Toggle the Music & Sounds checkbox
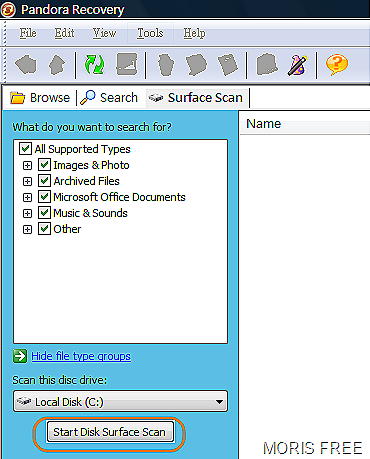The height and width of the screenshot is (459, 370). pos(44,213)
